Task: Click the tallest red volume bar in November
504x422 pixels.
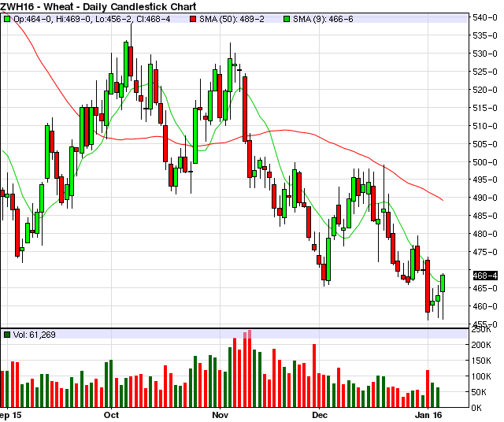Action: (x=250, y=368)
